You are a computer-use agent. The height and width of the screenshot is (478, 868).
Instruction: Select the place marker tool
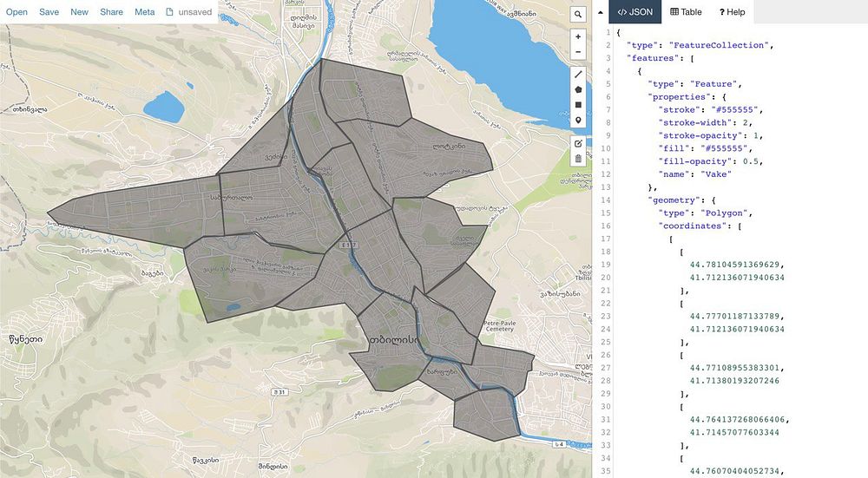coord(578,120)
